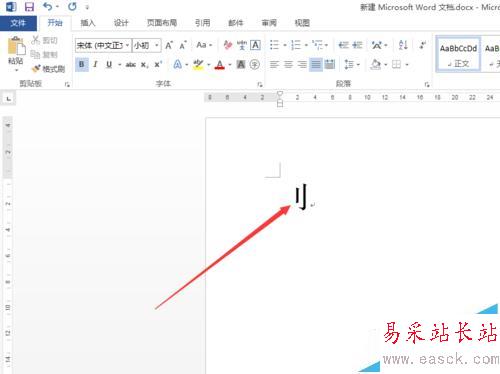This screenshot has width=500, height=374.
Task: Apply multilevel list
Action: (x=318, y=45)
